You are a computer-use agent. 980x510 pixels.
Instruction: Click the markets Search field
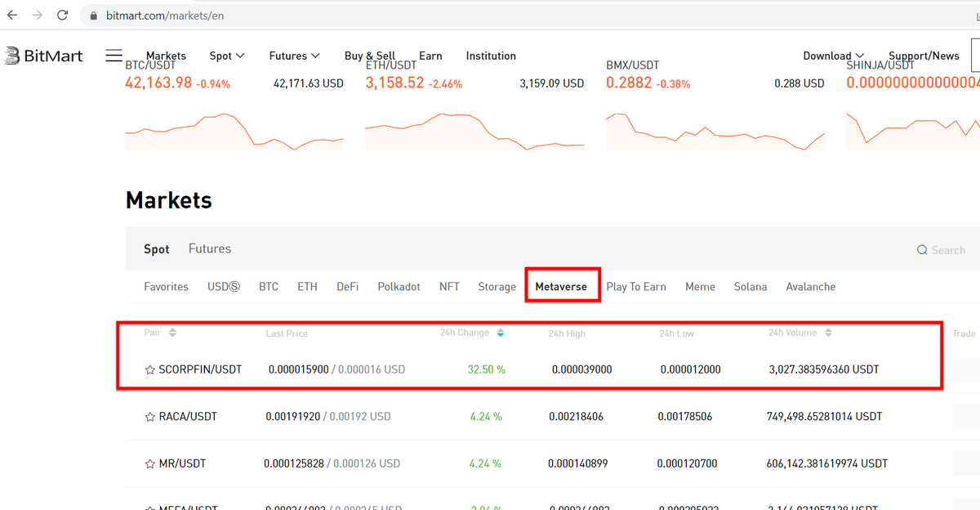click(947, 250)
